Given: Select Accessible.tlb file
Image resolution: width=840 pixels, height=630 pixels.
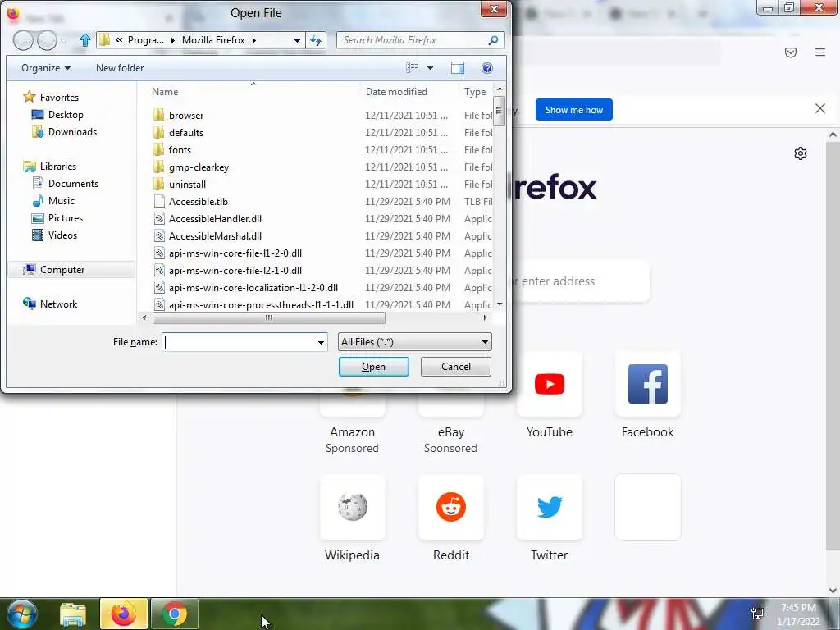Looking at the screenshot, I should tap(199, 202).
